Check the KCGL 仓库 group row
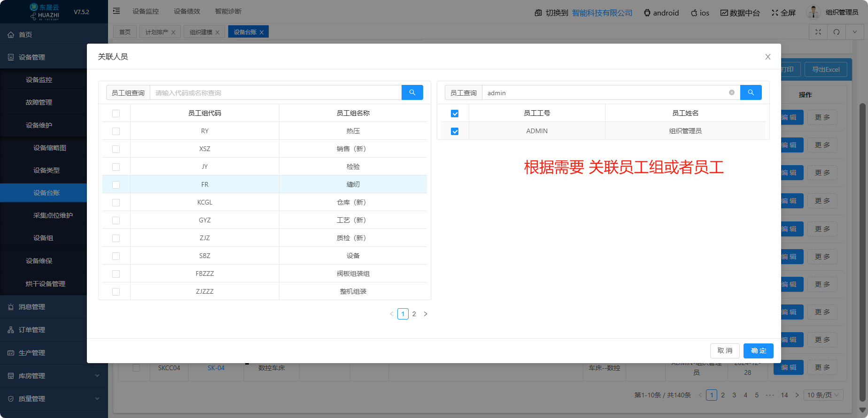This screenshot has height=418, width=868. 116,203
